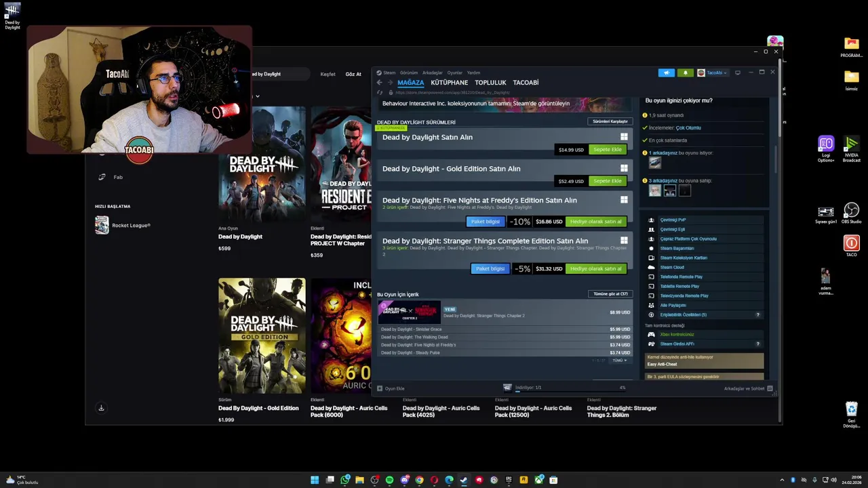
Task: Open DLC row Five Nights at Freddy's $3.74
Action: (x=505, y=345)
